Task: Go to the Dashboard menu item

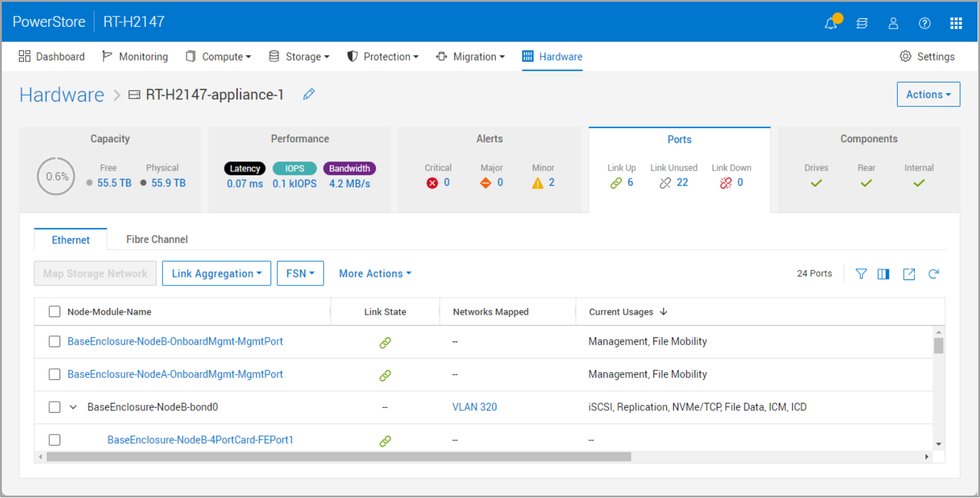Action: (52, 57)
